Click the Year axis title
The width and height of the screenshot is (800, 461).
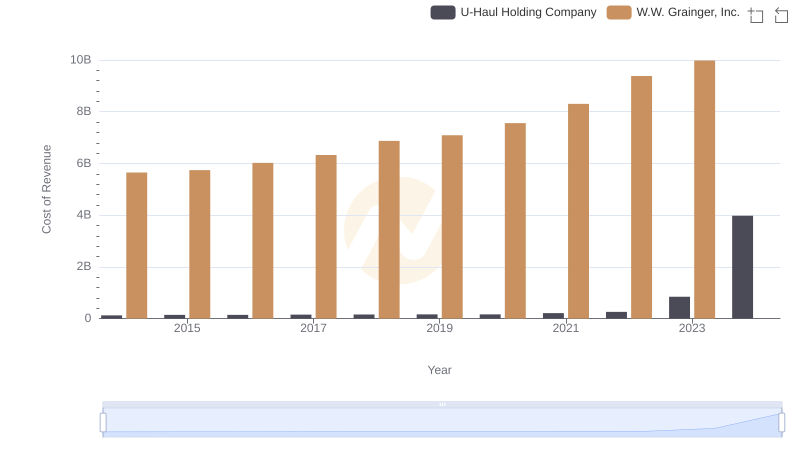coord(439,370)
